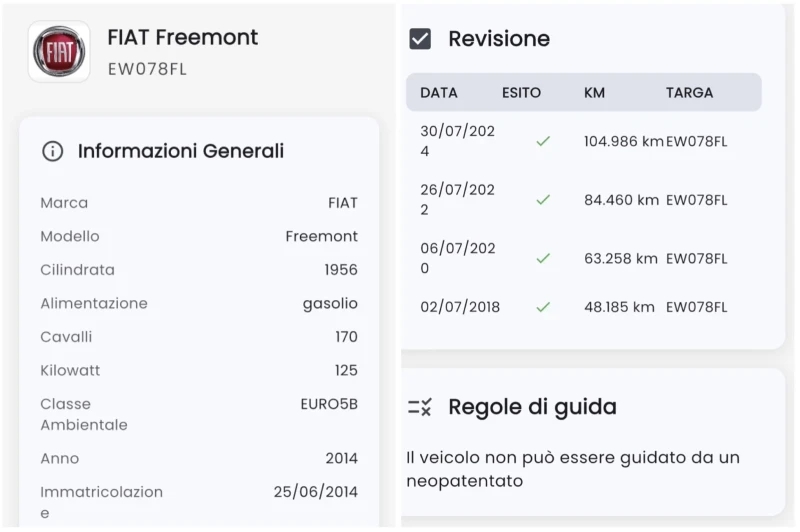
Task: Click the KM column header
Action: point(594,93)
